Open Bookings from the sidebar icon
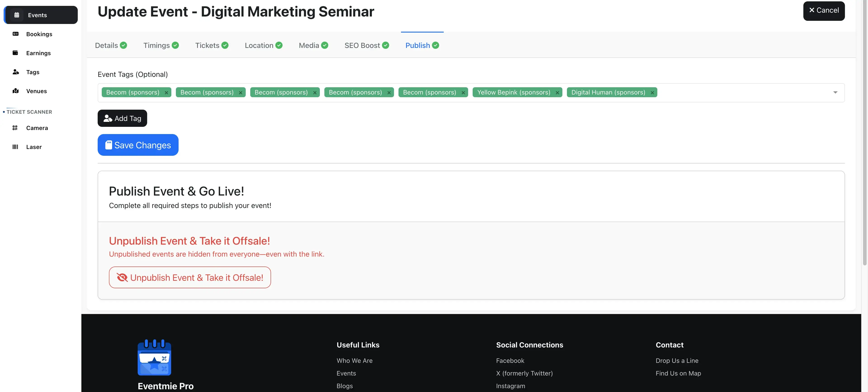The image size is (868, 392). (x=16, y=34)
